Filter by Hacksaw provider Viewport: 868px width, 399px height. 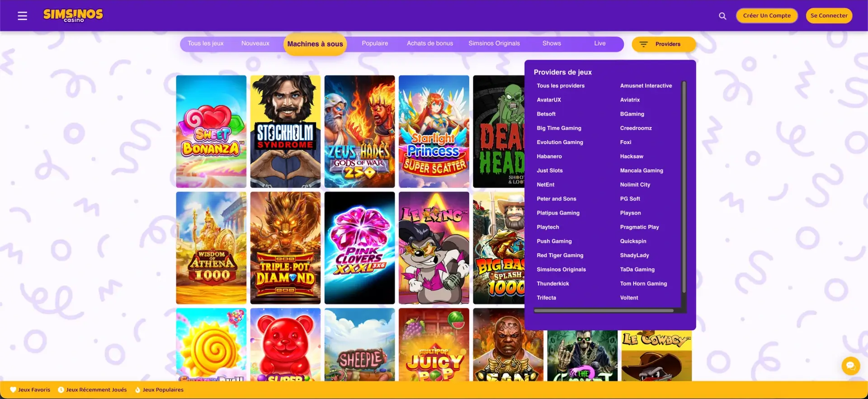632,156
